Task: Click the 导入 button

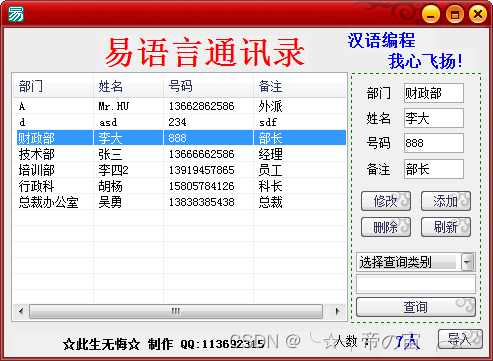Action: (460, 339)
